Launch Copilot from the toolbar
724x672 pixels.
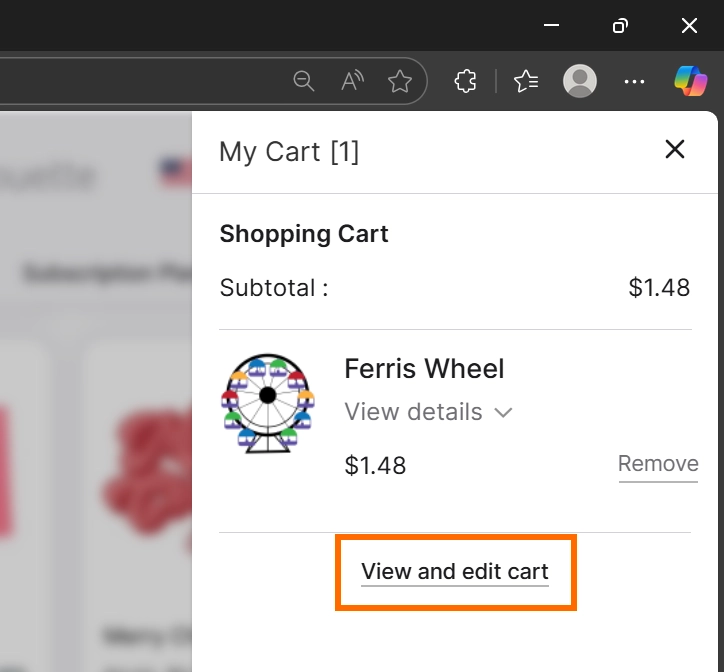pos(690,81)
